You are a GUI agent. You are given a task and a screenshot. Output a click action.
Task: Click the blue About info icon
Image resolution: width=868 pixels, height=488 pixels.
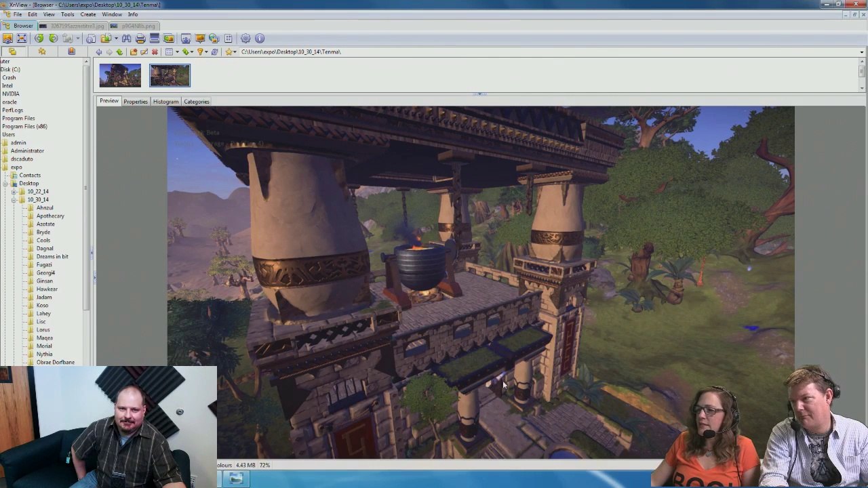(x=260, y=39)
